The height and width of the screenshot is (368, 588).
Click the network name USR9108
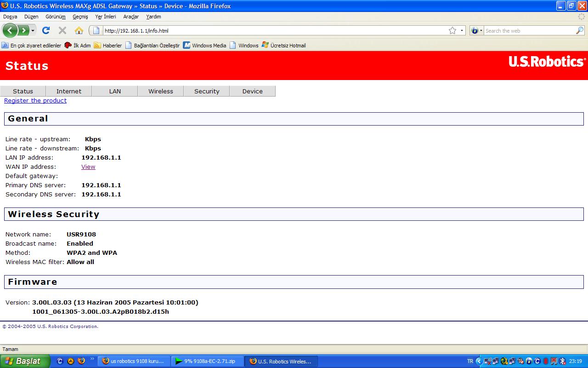(81, 234)
